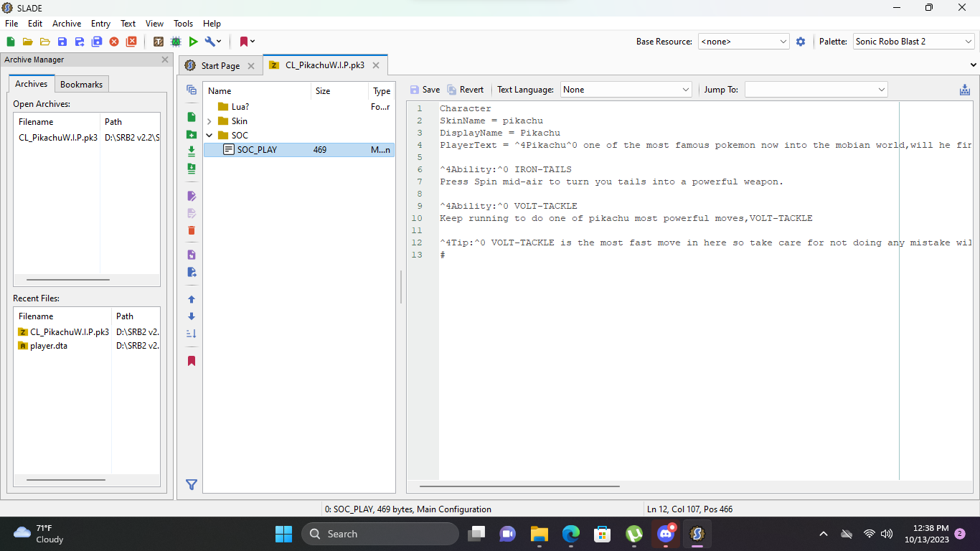Image resolution: width=980 pixels, height=551 pixels.
Task: Click the Save As toolbar icon
Action: [x=79, y=42]
